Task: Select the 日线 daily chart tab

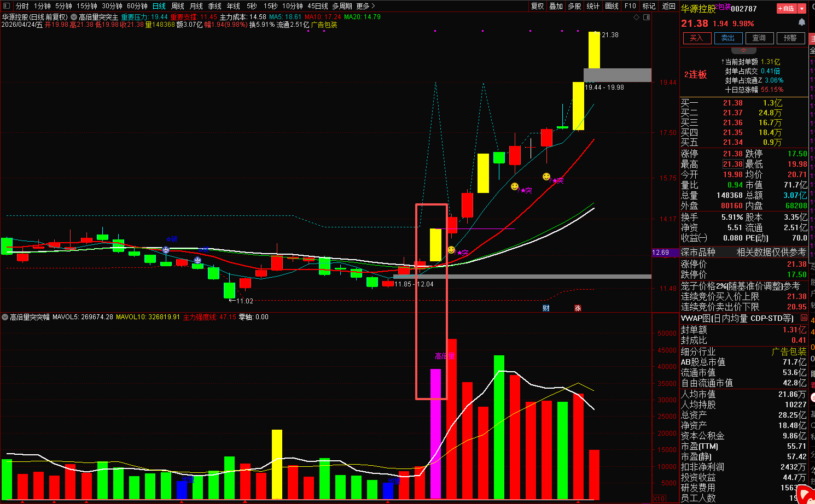Action: pyautogui.click(x=159, y=6)
